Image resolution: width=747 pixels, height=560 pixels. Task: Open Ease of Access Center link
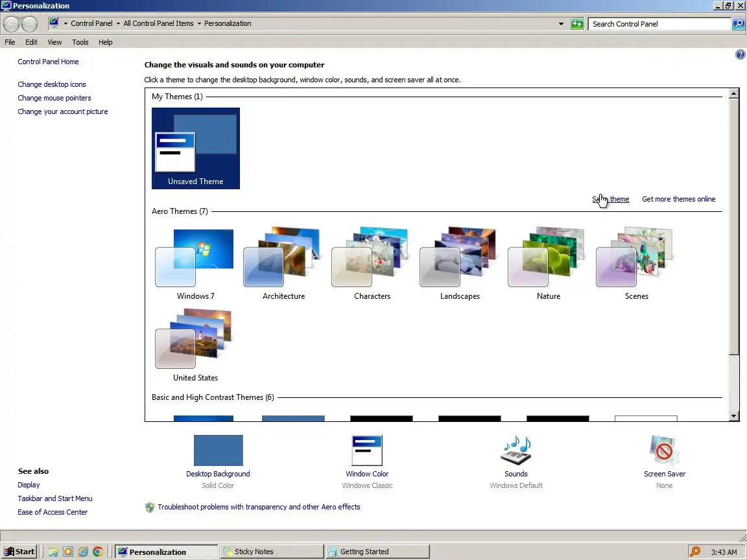tap(53, 513)
